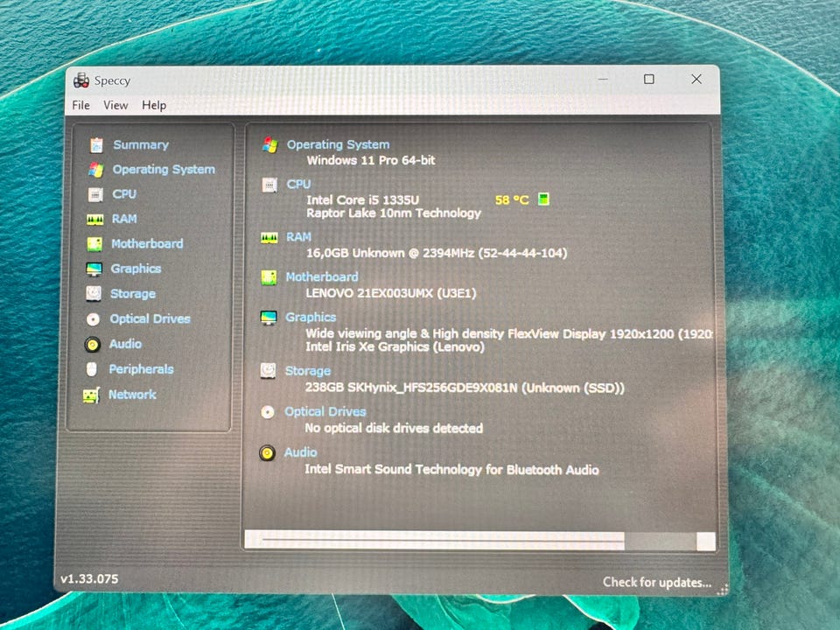
Task: Click the 58 °C temperature reading
Action: [512, 199]
